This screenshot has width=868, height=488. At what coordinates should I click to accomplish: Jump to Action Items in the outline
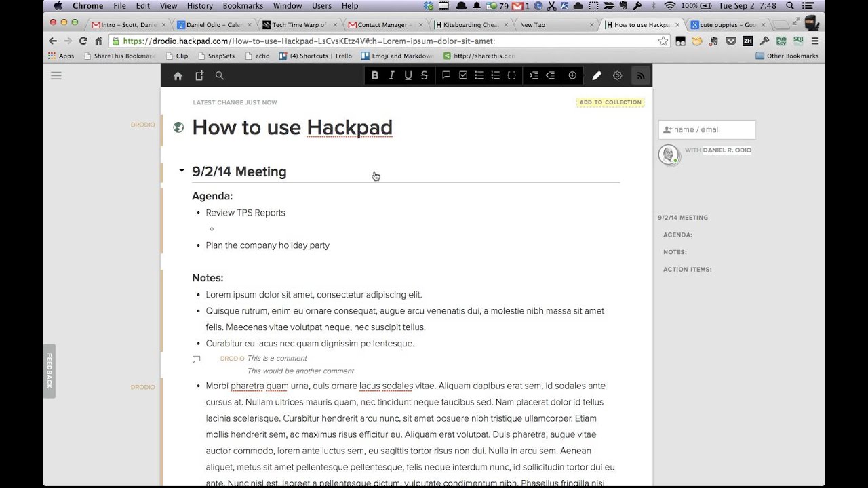coord(687,270)
